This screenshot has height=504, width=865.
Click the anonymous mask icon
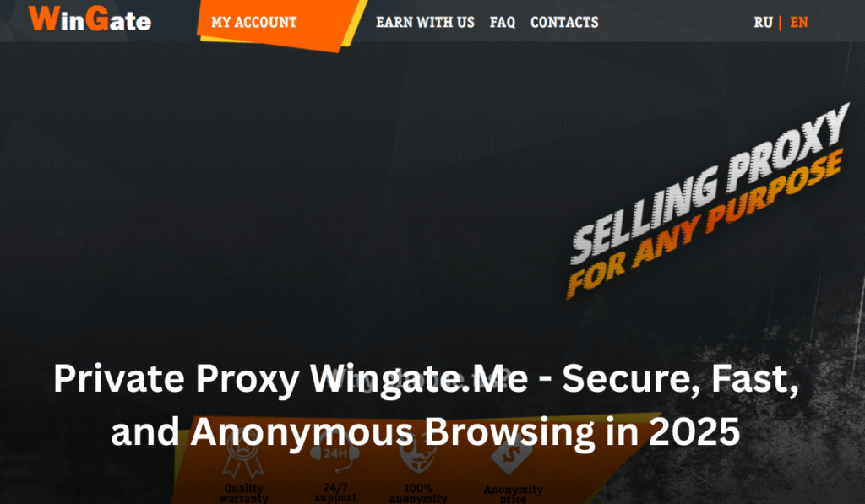click(417, 453)
